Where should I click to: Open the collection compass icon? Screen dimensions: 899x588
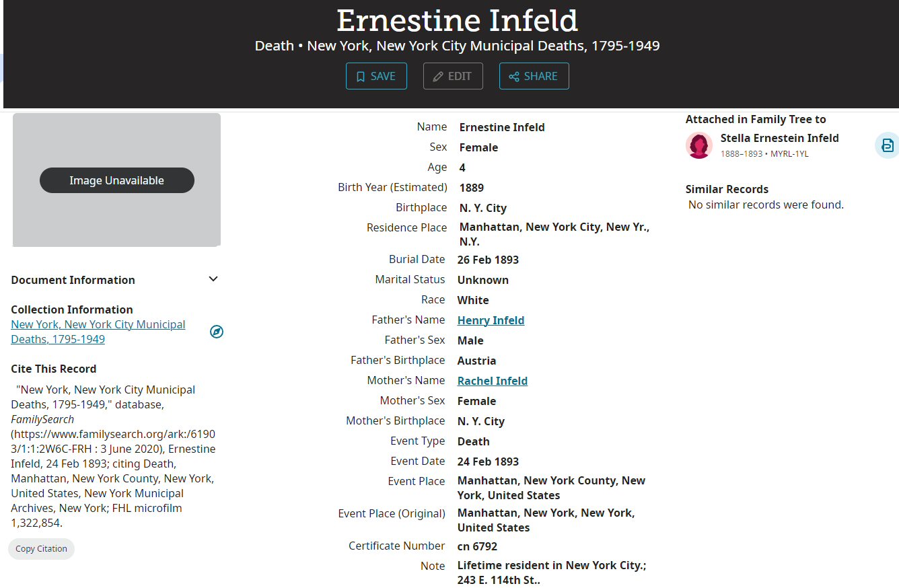(x=217, y=332)
